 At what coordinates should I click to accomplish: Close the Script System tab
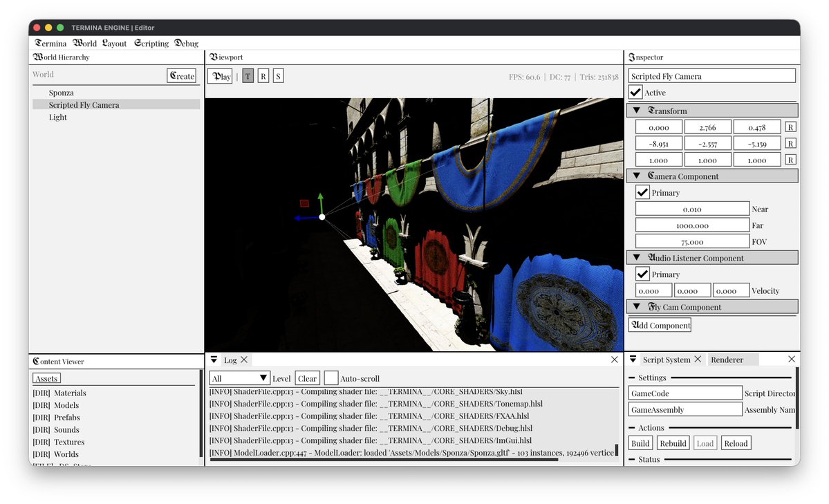698,359
